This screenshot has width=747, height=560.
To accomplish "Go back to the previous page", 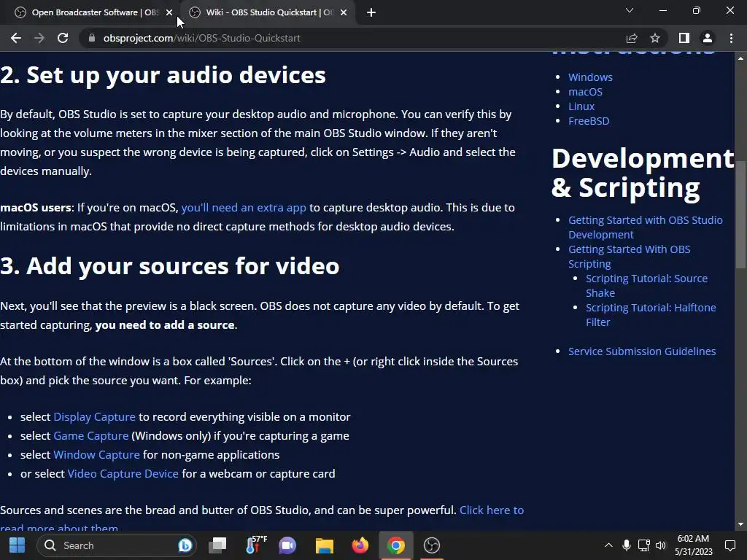I will [x=16, y=38].
